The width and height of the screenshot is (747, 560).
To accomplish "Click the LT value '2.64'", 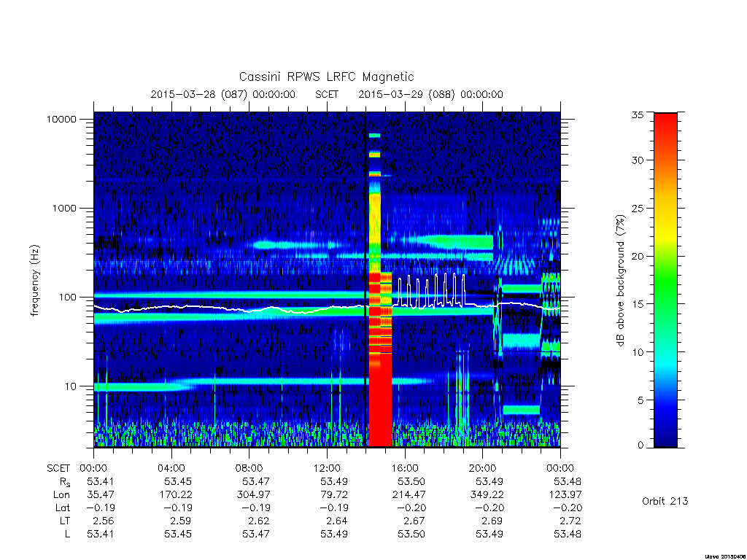I will pos(337,521).
